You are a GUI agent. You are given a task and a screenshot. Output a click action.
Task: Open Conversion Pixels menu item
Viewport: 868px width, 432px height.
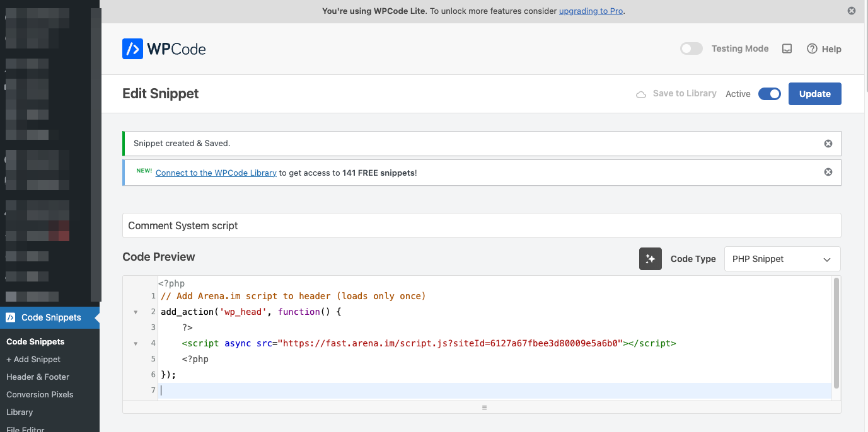click(x=40, y=394)
